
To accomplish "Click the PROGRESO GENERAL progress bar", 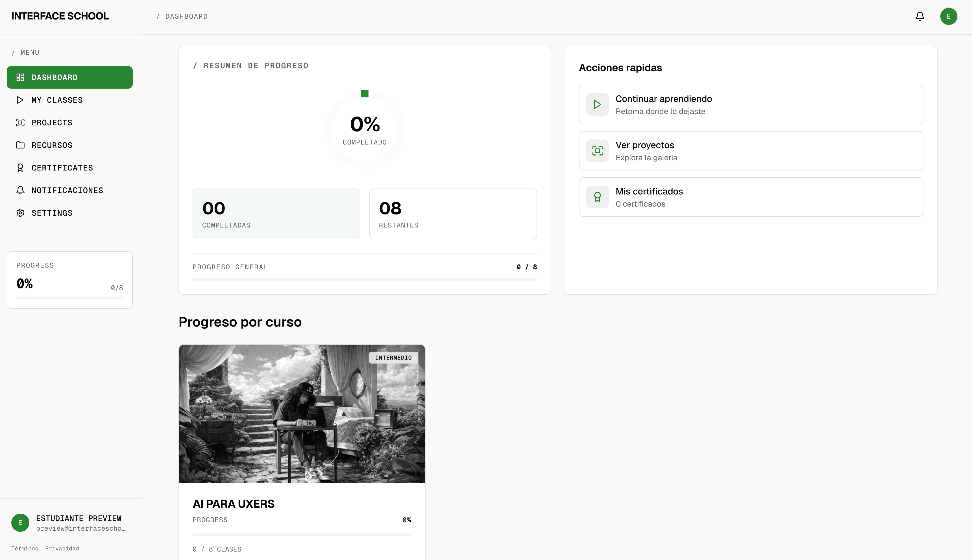I will pos(365,280).
